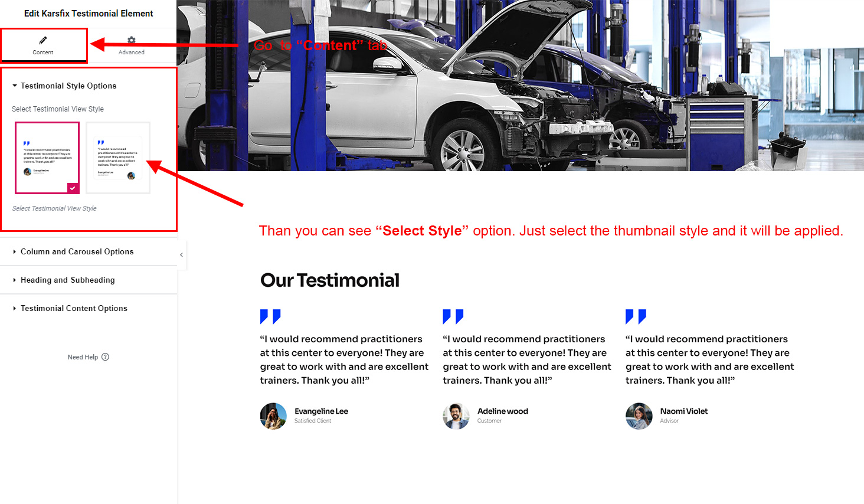This screenshot has height=504, width=864.
Task: Click Adeline wood's avatar photo
Action: pos(456,416)
